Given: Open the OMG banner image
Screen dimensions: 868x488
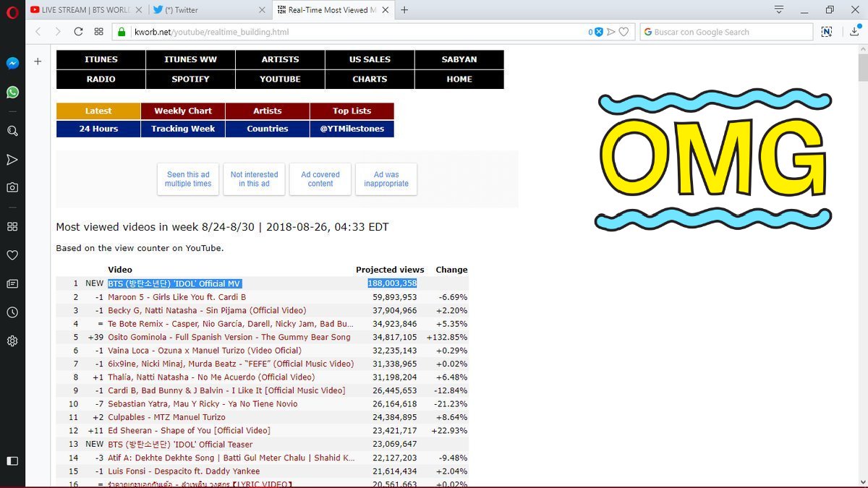Looking at the screenshot, I should pyautogui.click(x=713, y=161).
